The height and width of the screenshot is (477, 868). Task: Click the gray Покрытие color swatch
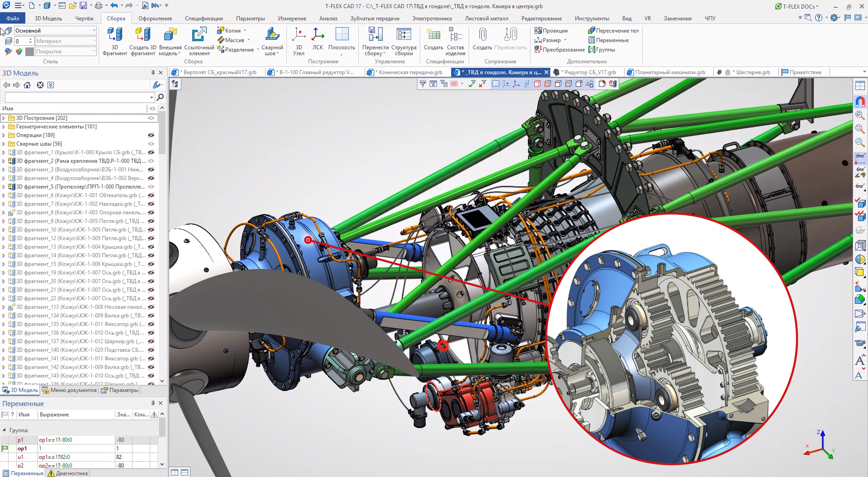point(30,52)
